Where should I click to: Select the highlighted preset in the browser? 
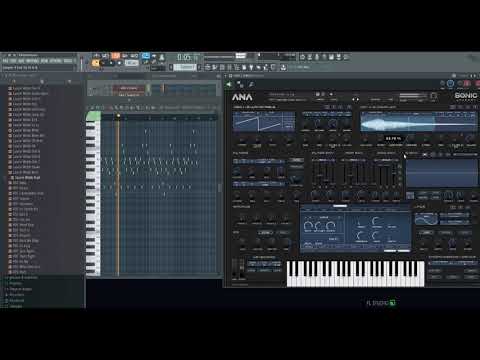pos(27,178)
